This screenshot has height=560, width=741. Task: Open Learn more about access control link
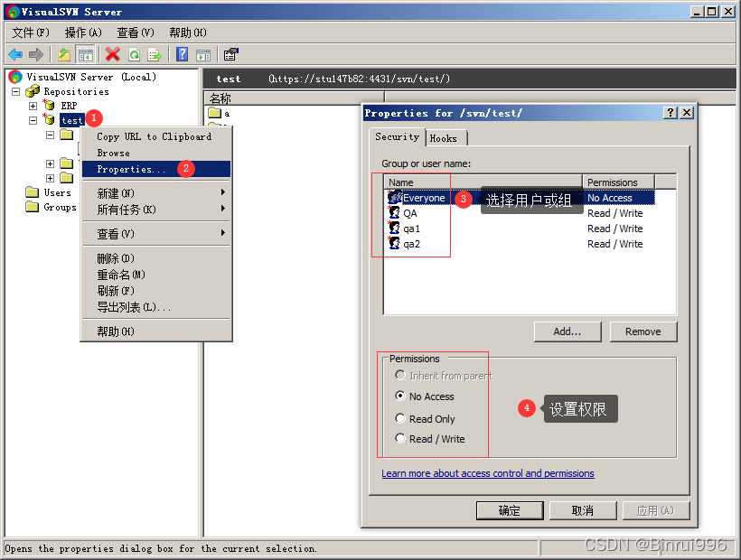click(x=488, y=473)
